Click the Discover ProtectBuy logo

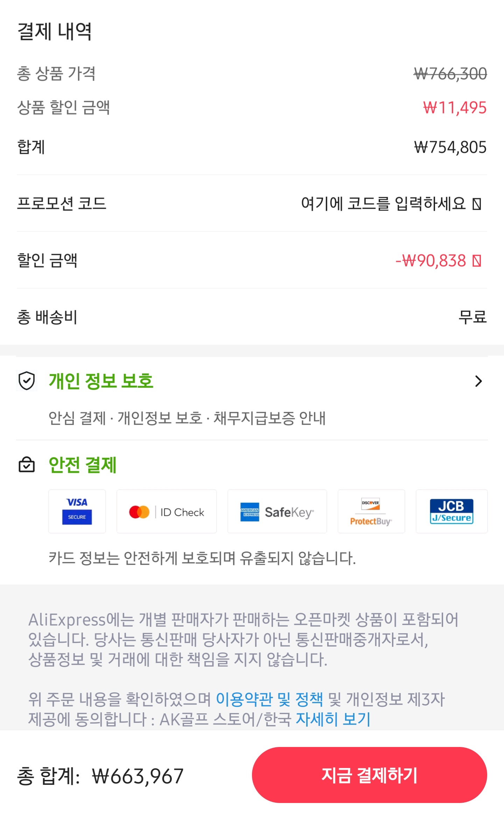(371, 511)
